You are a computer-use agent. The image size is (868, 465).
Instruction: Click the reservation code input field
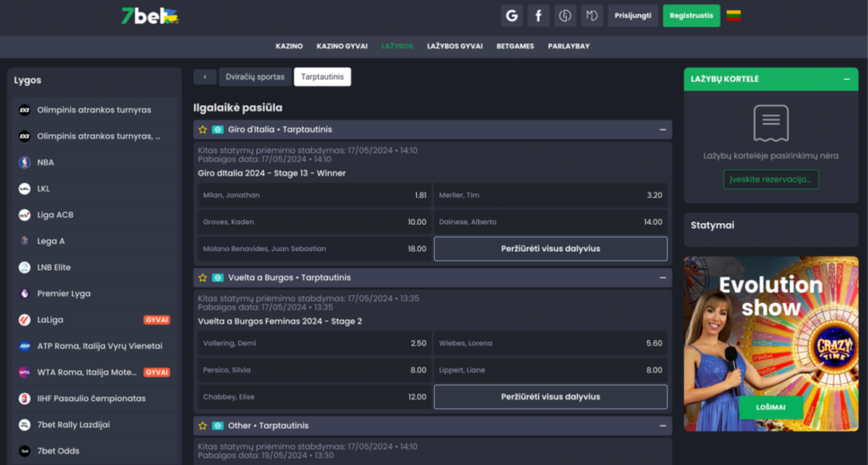(771, 180)
